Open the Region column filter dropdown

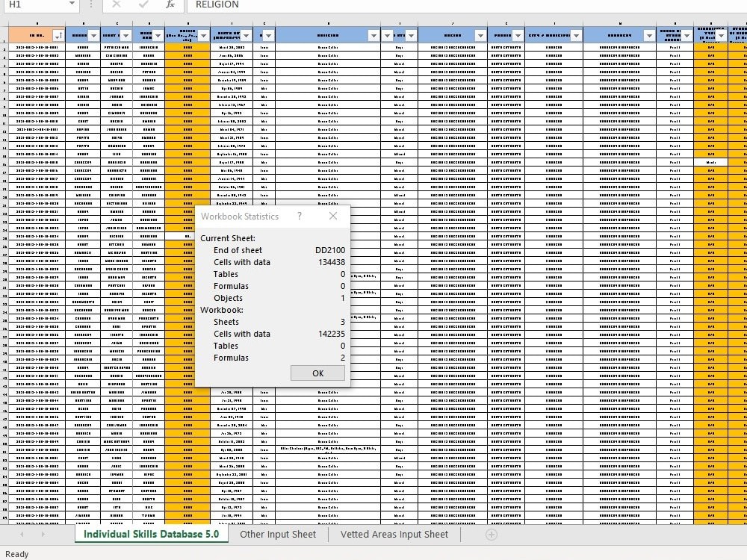tap(480, 35)
